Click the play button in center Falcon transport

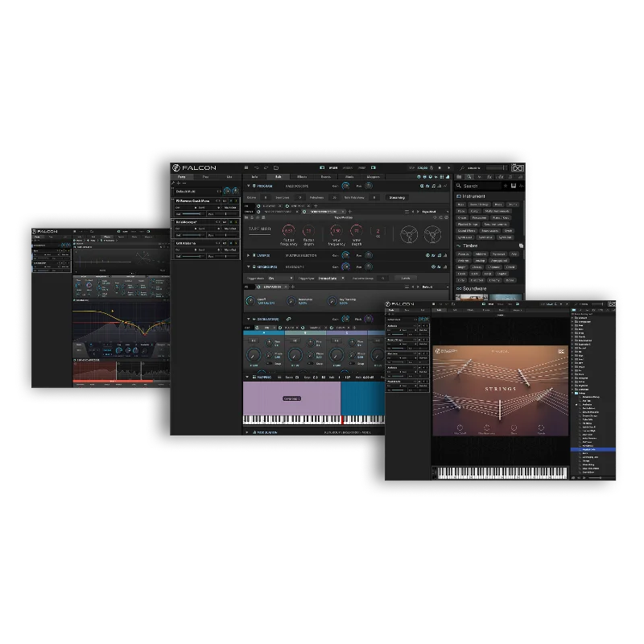(x=448, y=167)
